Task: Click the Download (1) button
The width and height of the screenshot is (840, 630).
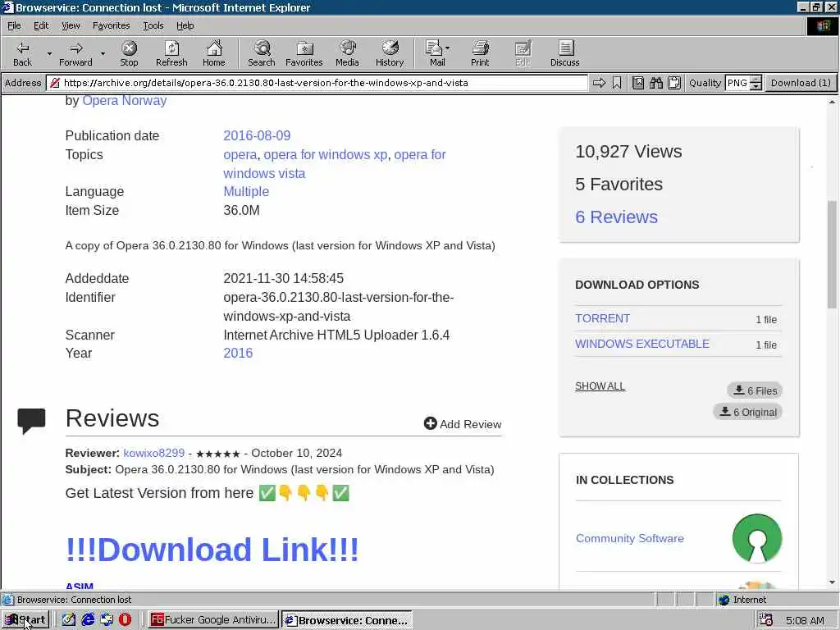Action: point(801,83)
